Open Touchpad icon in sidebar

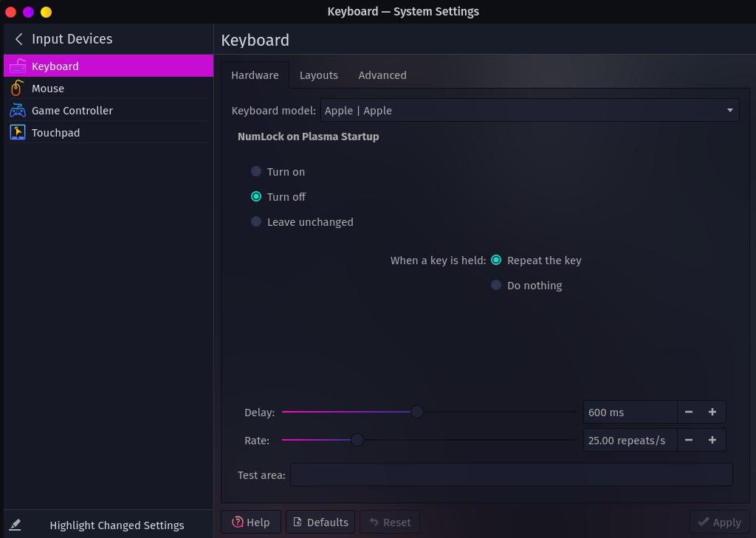18,133
